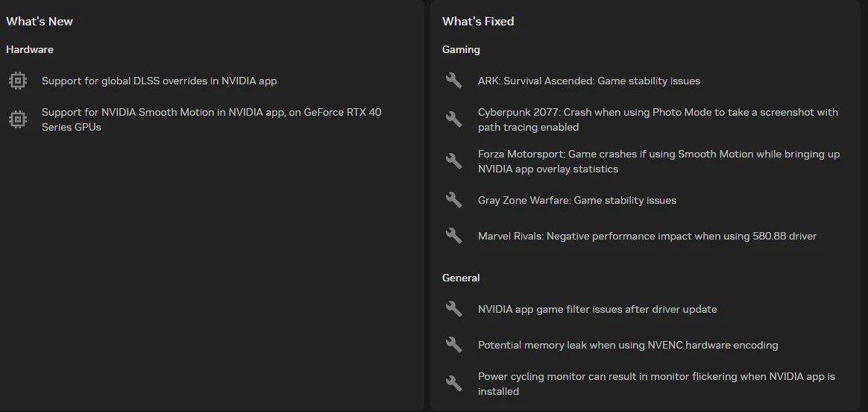868x412 pixels.
Task: Click the General section label
Action: [x=461, y=278]
